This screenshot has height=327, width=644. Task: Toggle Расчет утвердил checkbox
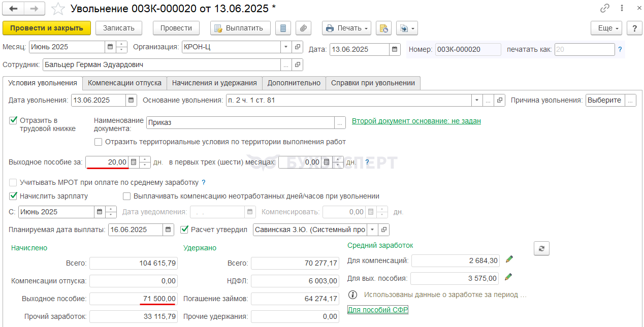[x=184, y=230]
